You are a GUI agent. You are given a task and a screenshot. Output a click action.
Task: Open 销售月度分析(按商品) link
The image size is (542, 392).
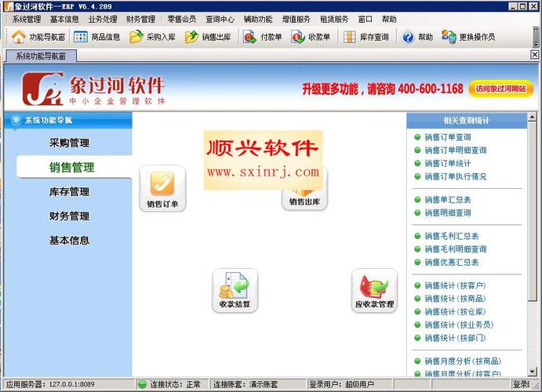click(464, 361)
